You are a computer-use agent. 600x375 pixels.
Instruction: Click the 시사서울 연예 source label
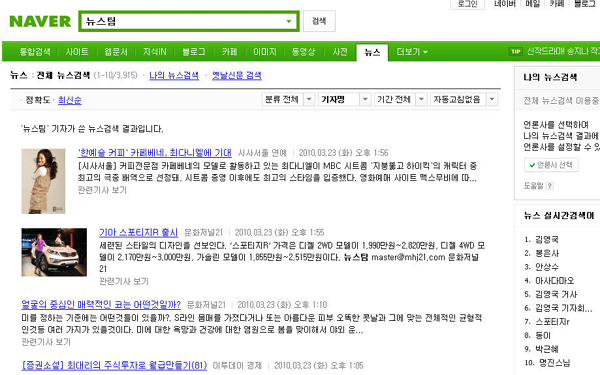[262, 153]
